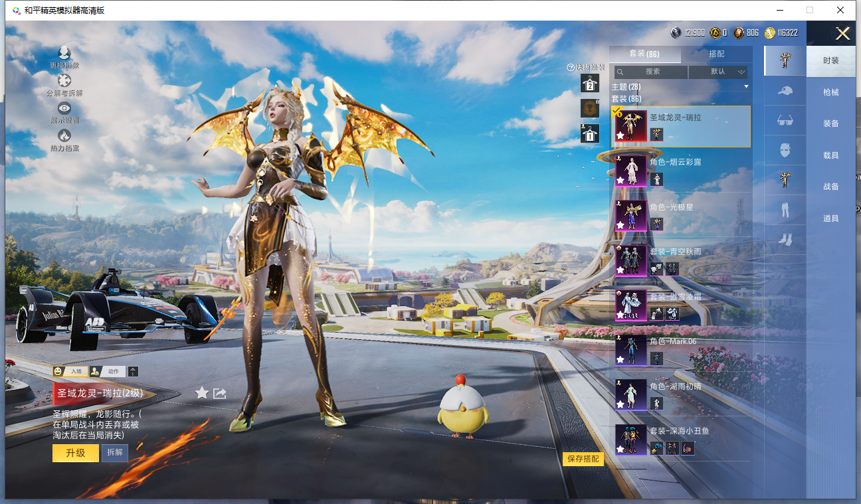This screenshot has height=504, width=861.
Task: Select the glasses category icon
Action: point(785,121)
